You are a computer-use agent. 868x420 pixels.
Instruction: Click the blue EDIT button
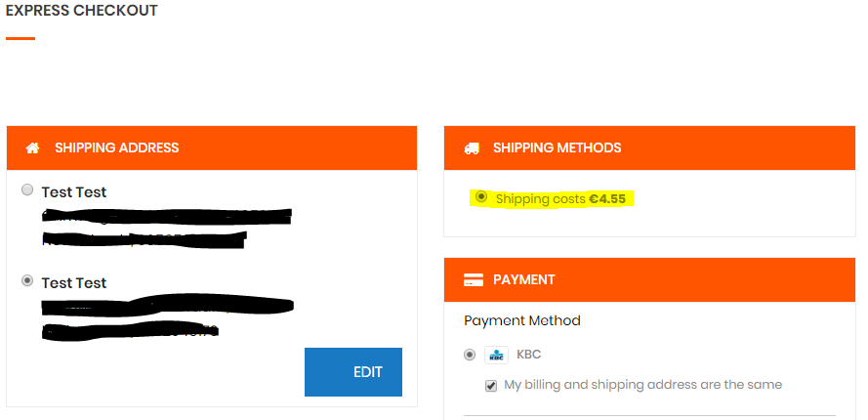click(353, 372)
